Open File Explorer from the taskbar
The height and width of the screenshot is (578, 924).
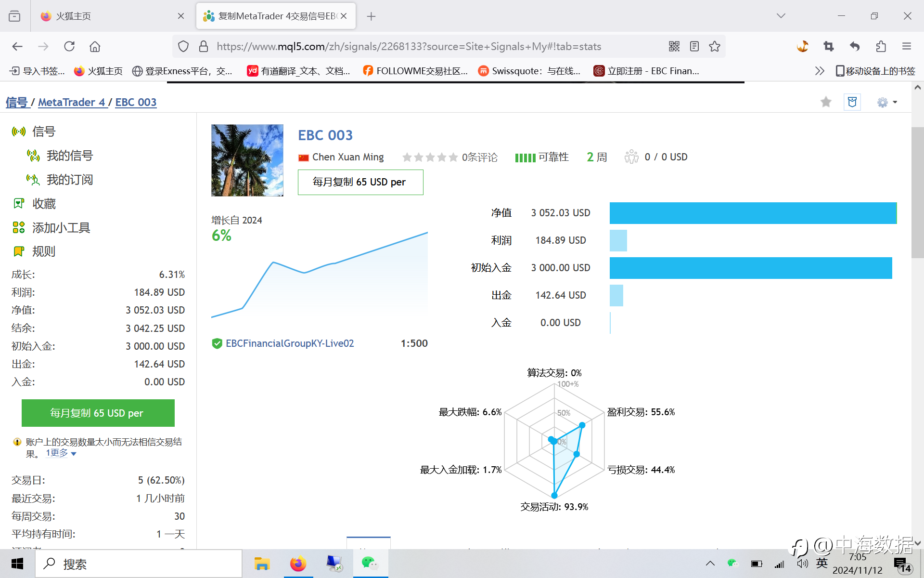click(x=262, y=564)
